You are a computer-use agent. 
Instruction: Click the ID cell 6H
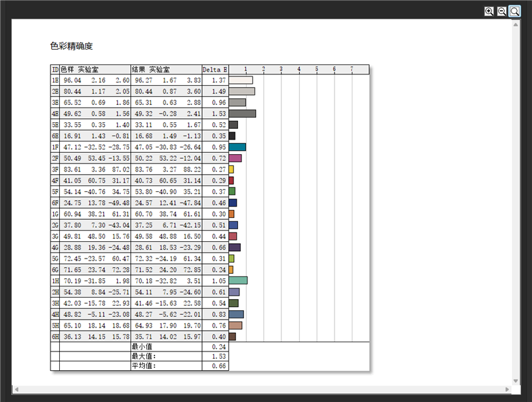[x=55, y=337]
